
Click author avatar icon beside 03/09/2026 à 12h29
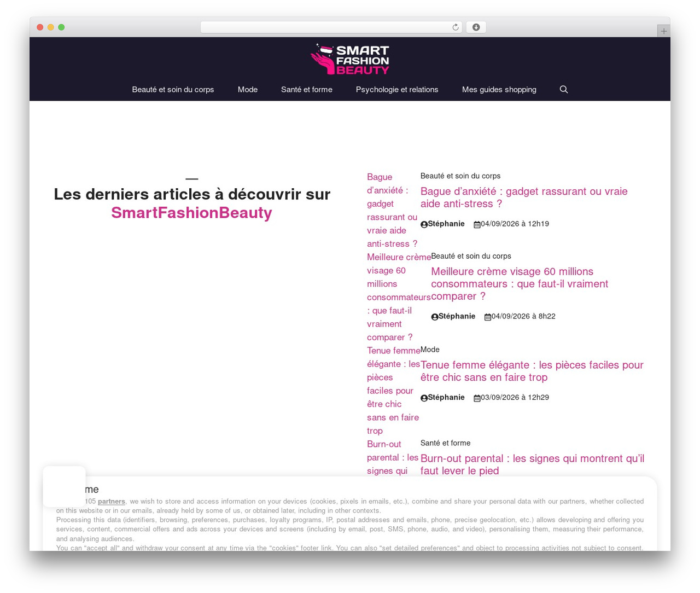424,398
